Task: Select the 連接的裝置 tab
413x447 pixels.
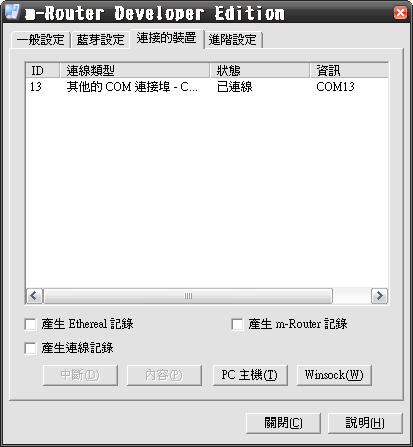Action: 166,38
